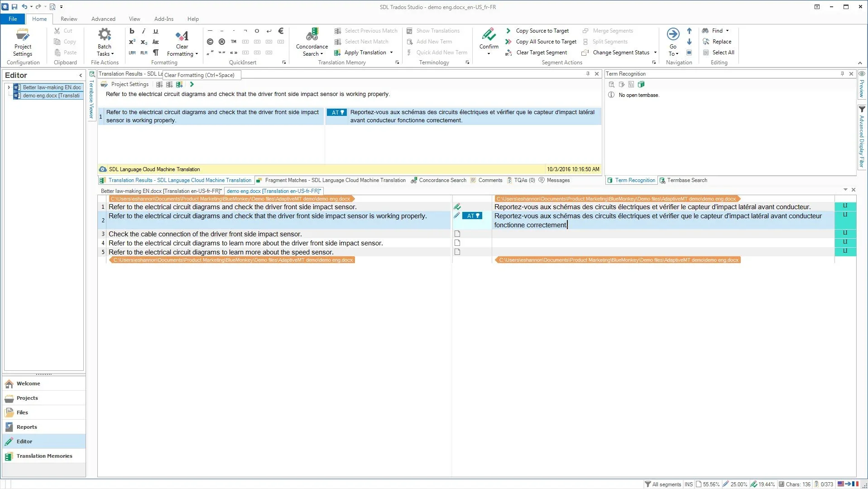Toggle underline formatting
The width and height of the screenshot is (868, 489).
click(x=155, y=31)
